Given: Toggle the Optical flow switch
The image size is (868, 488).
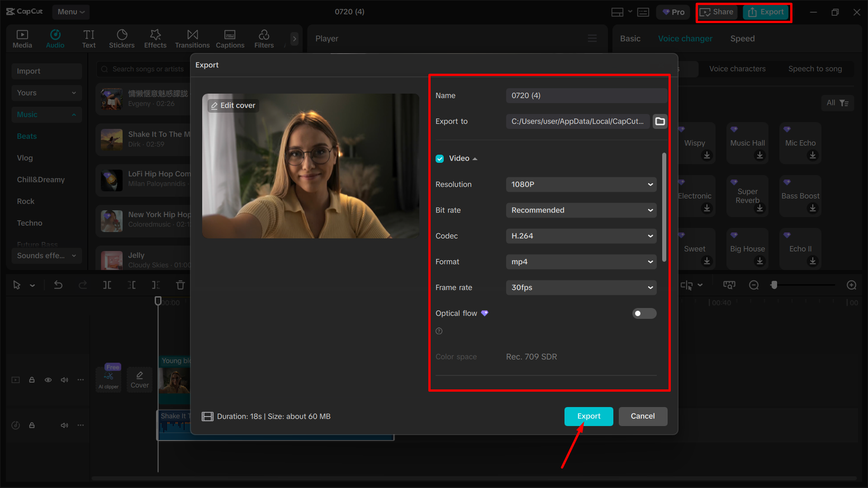Looking at the screenshot, I should tap(644, 313).
